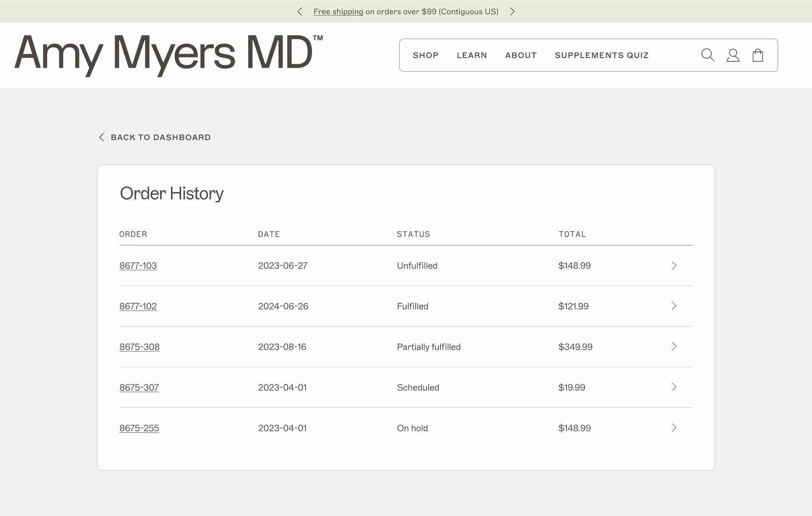Open the search magnifier icon
Viewport: 812px width, 516px height.
tap(707, 55)
